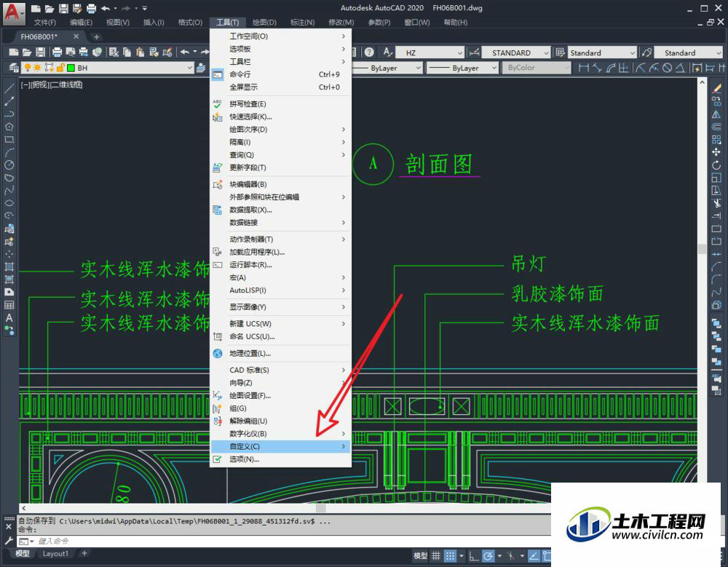This screenshot has width=728, height=567.
Task: Choose 自定义(C) in tools menu
Action: [x=281, y=446]
